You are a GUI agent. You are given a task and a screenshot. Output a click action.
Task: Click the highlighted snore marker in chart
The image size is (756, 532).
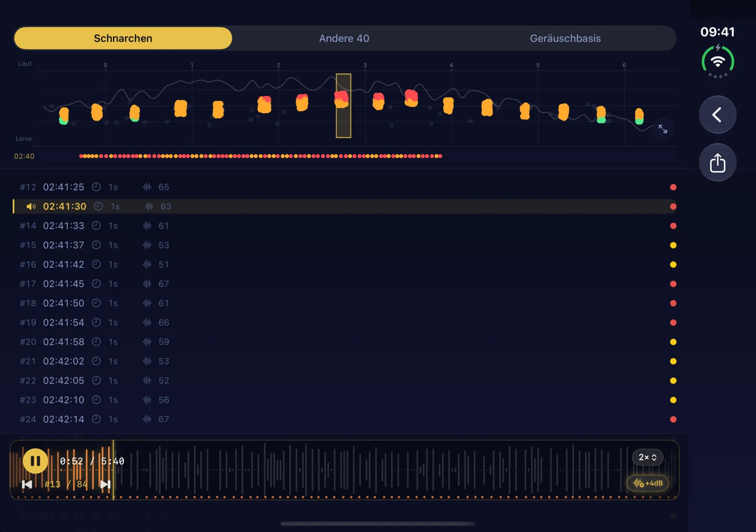point(343,106)
